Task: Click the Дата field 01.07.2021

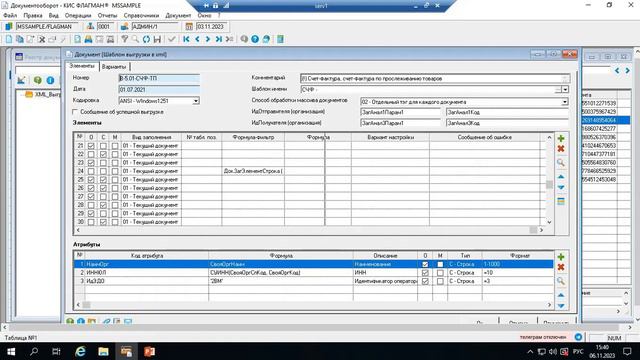Action: pos(159,89)
